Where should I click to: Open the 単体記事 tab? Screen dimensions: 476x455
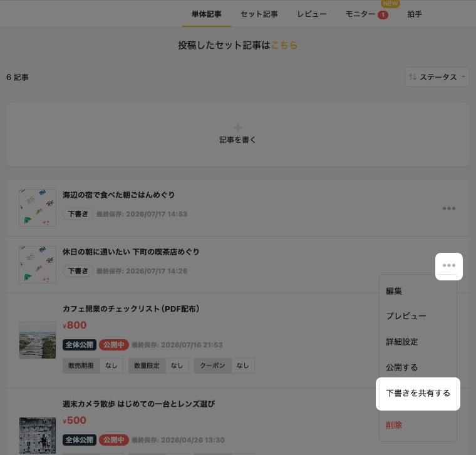207,14
